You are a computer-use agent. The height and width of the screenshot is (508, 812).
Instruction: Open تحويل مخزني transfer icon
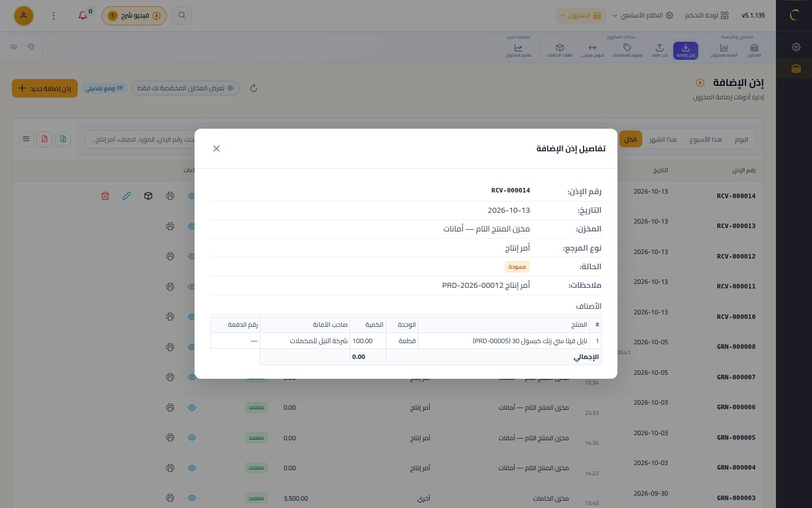click(592, 51)
